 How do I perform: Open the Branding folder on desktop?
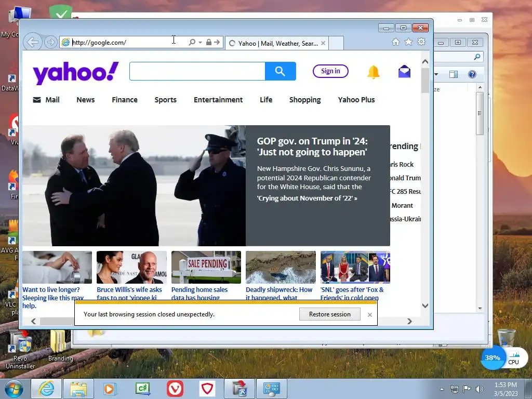coord(60,345)
